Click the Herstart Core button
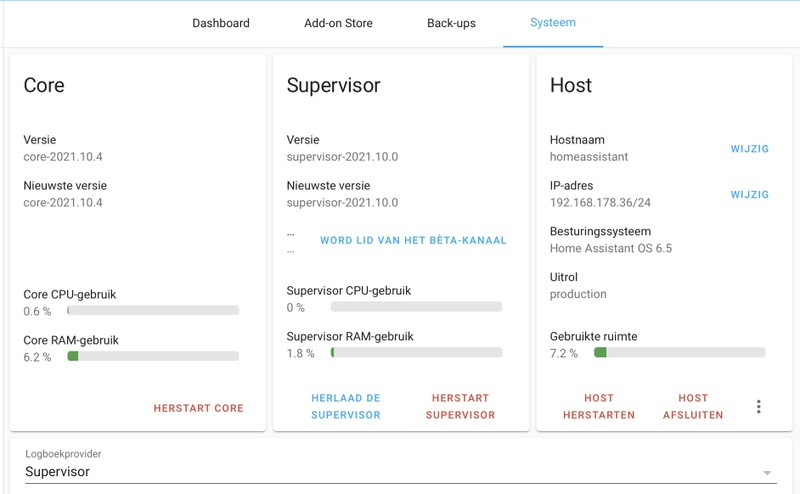The image size is (800, 494). point(198,408)
